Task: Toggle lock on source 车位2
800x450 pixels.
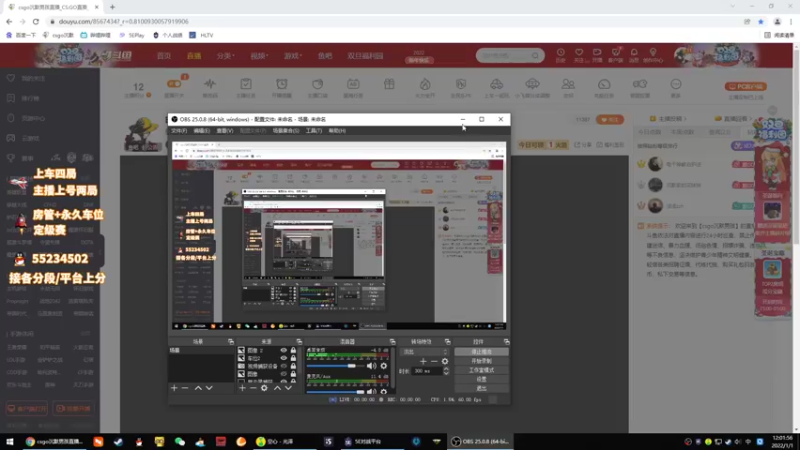Action: click(x=293, y=358)
